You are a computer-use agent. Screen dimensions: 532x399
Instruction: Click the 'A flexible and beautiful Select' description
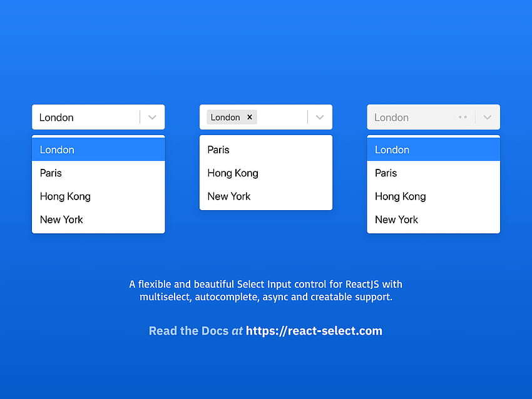[265, 291]
